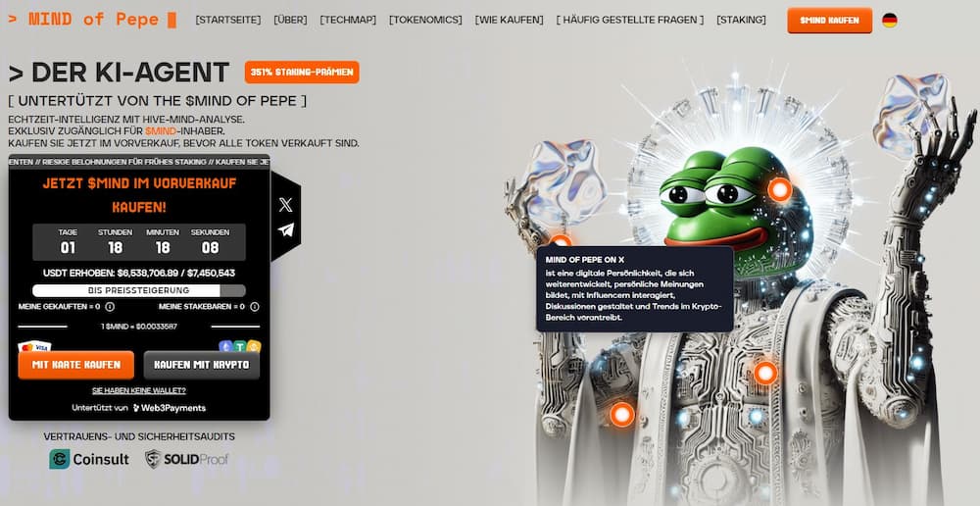Click the Coinsult audit logo

point(89,459)
